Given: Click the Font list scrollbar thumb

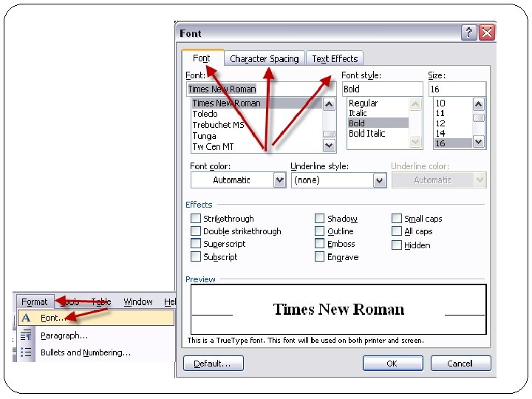Looking at the screenshot, I should tap(328, 134).
